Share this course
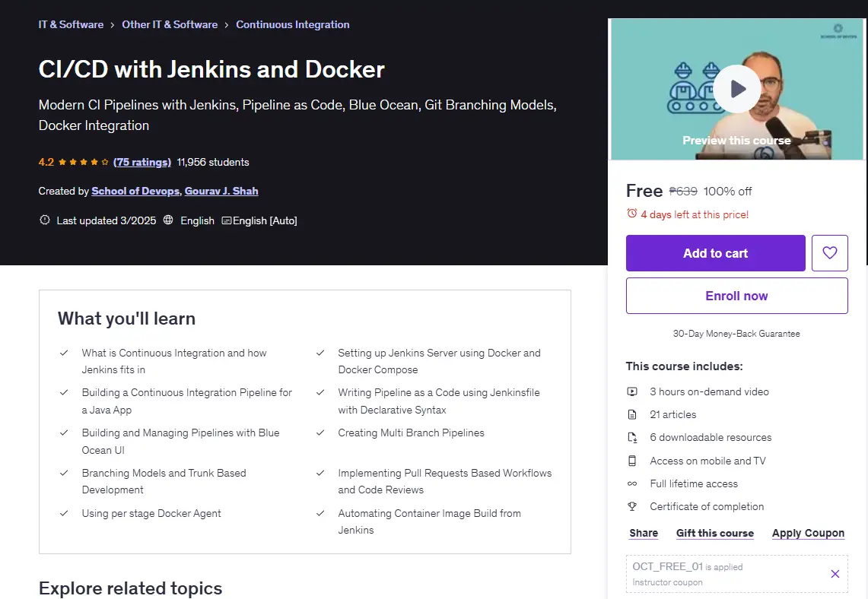 pos(644,533)
